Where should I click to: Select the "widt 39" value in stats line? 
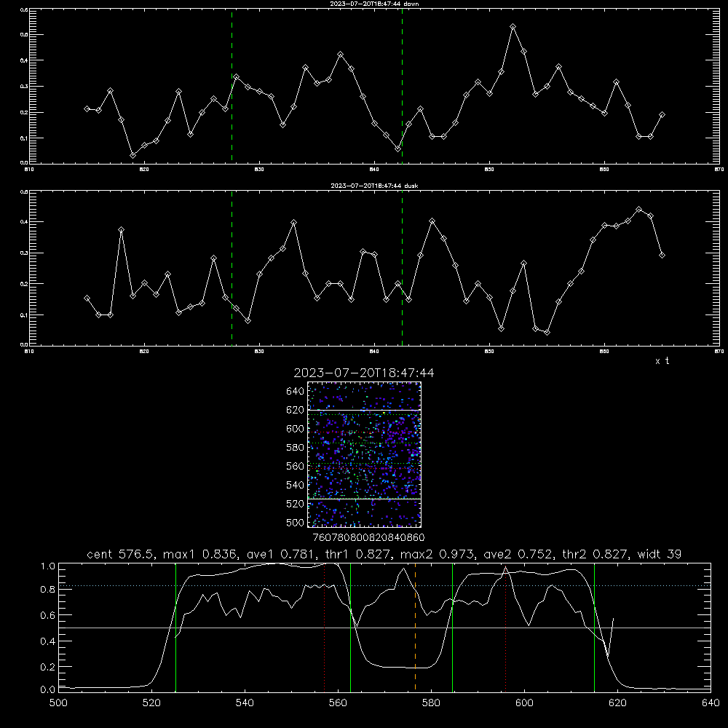point(660,554)
